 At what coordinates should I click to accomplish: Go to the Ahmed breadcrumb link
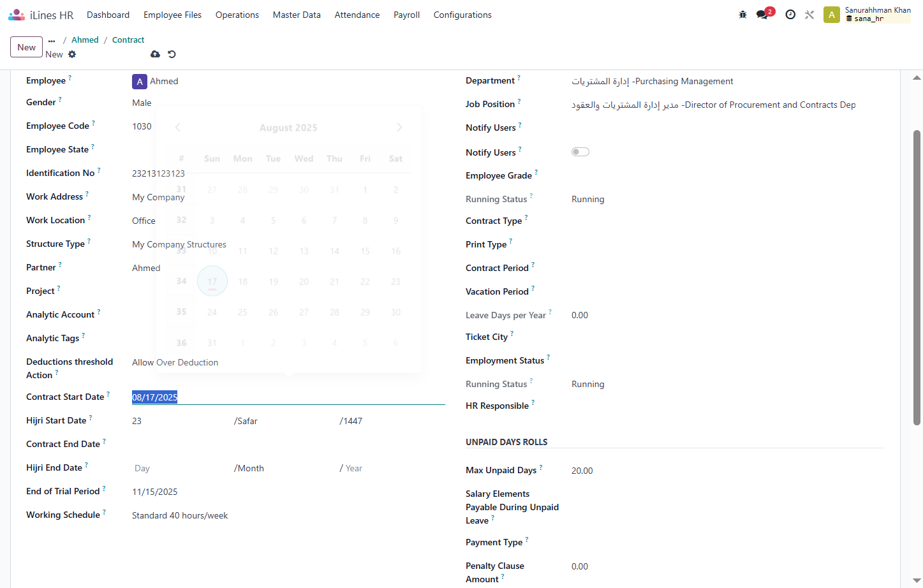pos(85,40)
